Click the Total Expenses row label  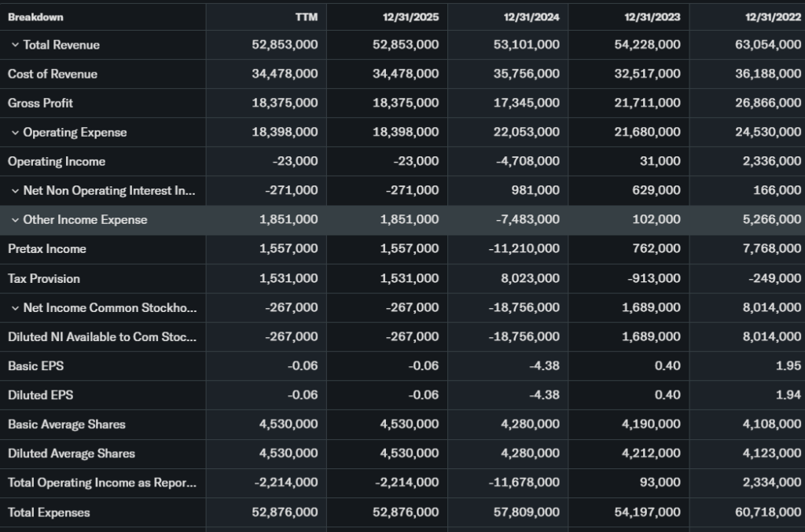[x=49, y=512]
